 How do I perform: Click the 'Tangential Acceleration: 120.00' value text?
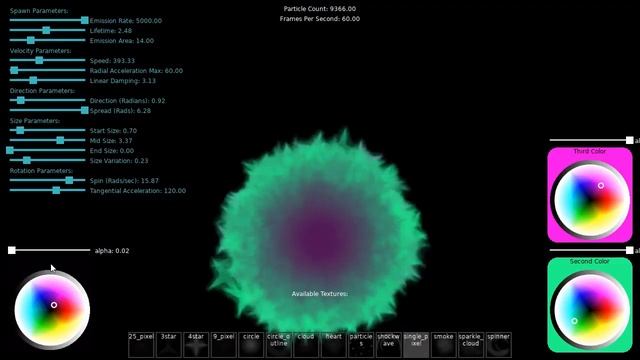click(x=138, y=191)
